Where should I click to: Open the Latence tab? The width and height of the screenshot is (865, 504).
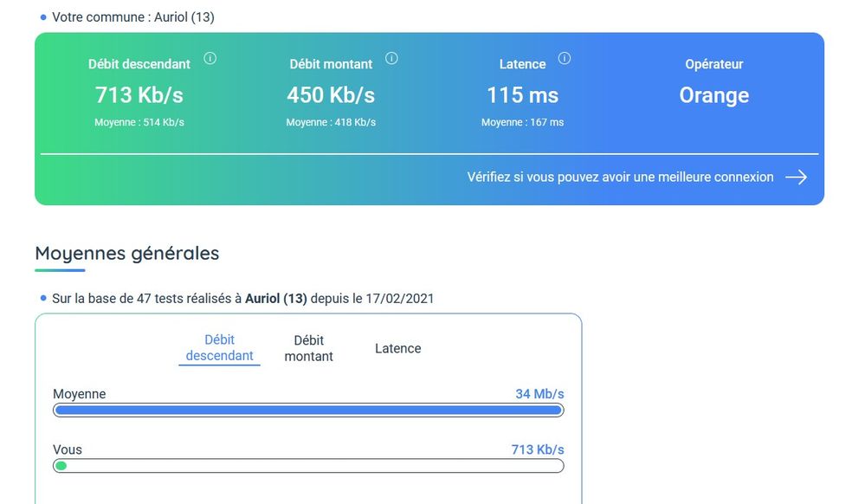(397, 348)
